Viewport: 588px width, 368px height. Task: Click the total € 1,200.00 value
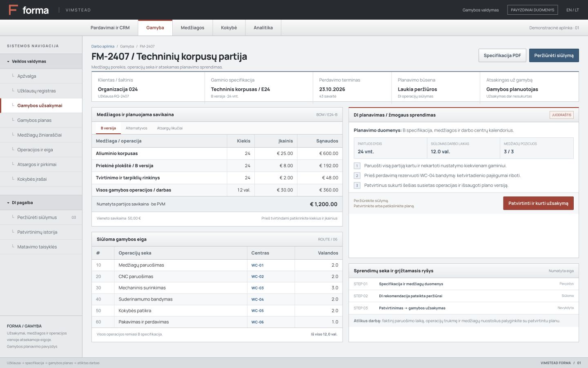(323, 204)
